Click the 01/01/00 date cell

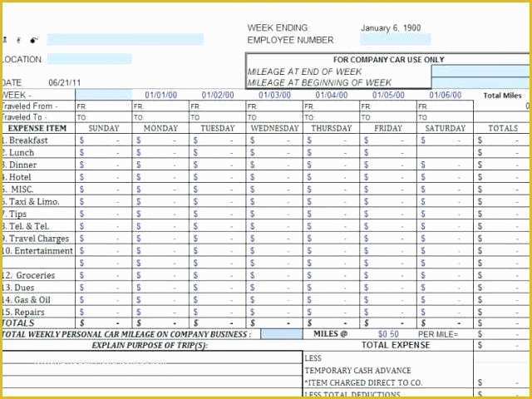tap(160, 95)
